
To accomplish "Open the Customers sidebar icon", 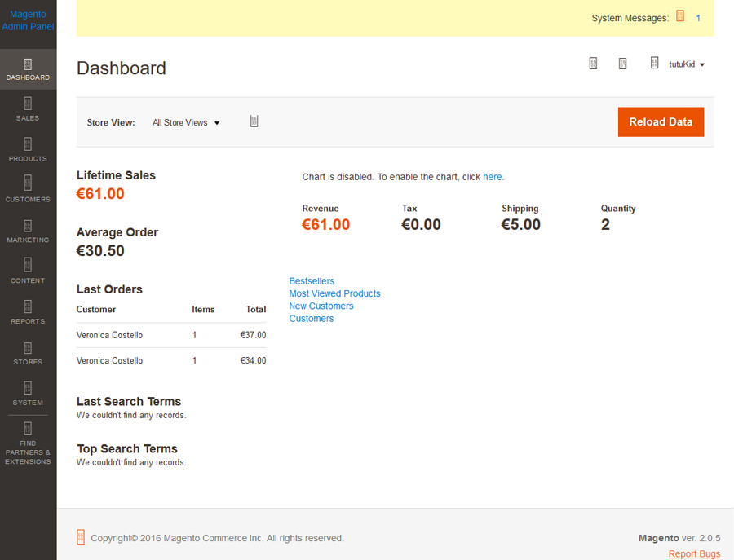I will [x=28, y=184].
